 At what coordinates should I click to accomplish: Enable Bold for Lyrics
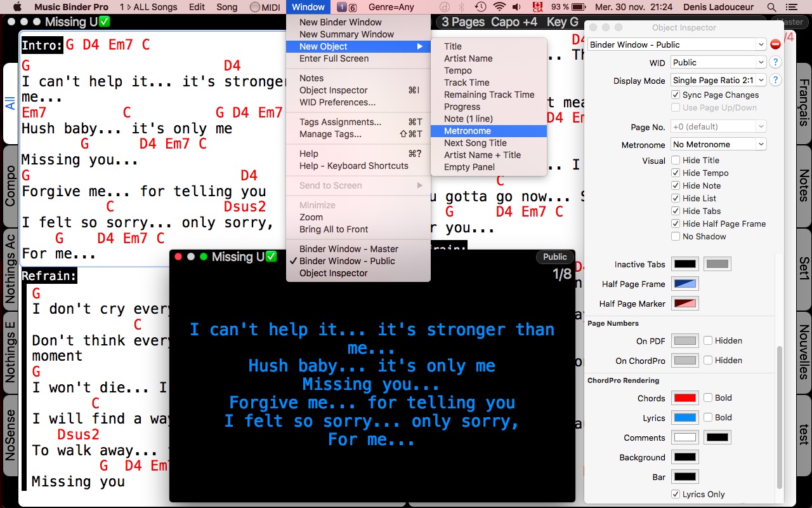[708, 417]
